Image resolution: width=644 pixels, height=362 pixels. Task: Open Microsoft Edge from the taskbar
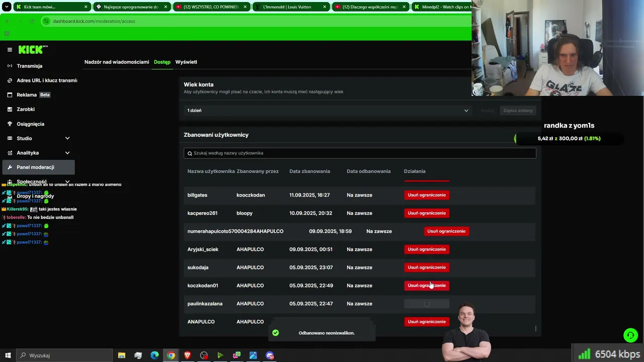154,355
